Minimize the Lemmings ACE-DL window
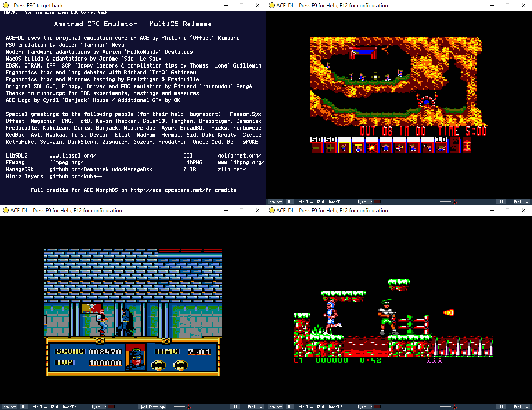The height and width of the screenshot is (410, 532). tap(492, 5)
